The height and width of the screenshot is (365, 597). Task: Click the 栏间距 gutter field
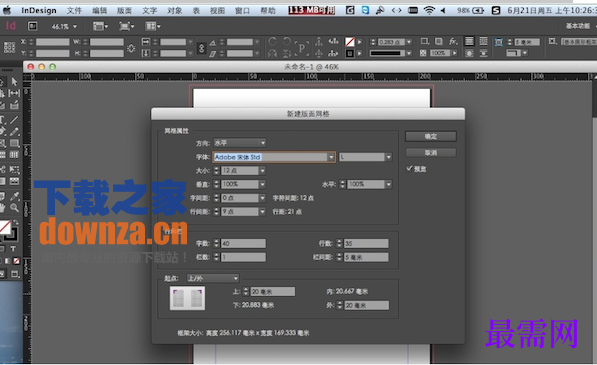pyautogui.click(x=366, y=257)
